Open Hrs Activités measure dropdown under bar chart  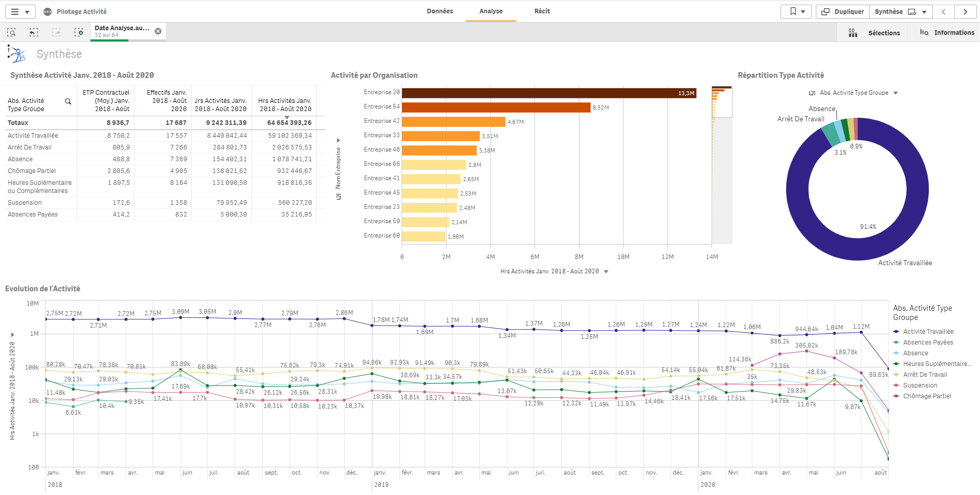606,272
